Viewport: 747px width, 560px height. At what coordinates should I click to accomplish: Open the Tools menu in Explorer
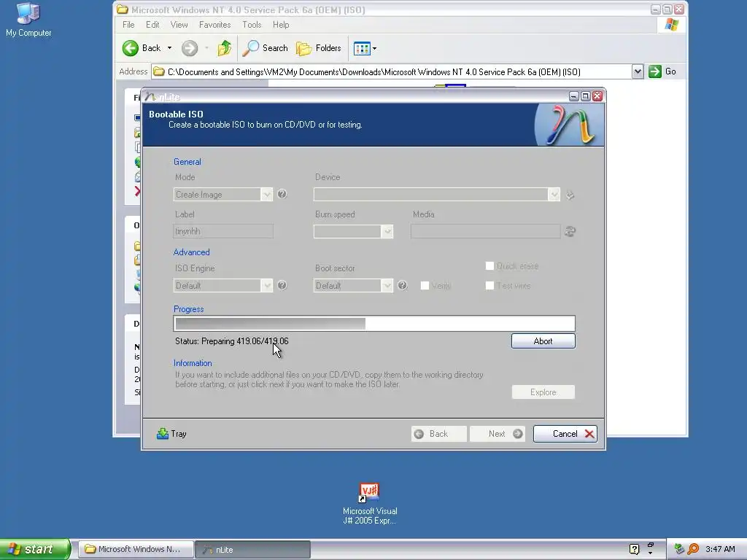coord(252,25)
